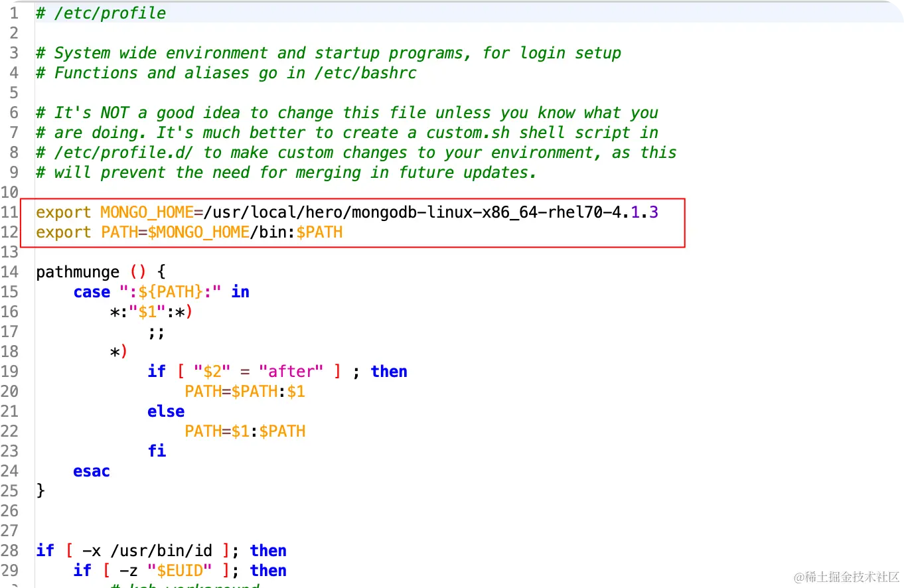Click the comment line mentioning "custom.sh shell script"
This screenshot has height=588, width=904.
pyautogui.click(x=347, y=133)
